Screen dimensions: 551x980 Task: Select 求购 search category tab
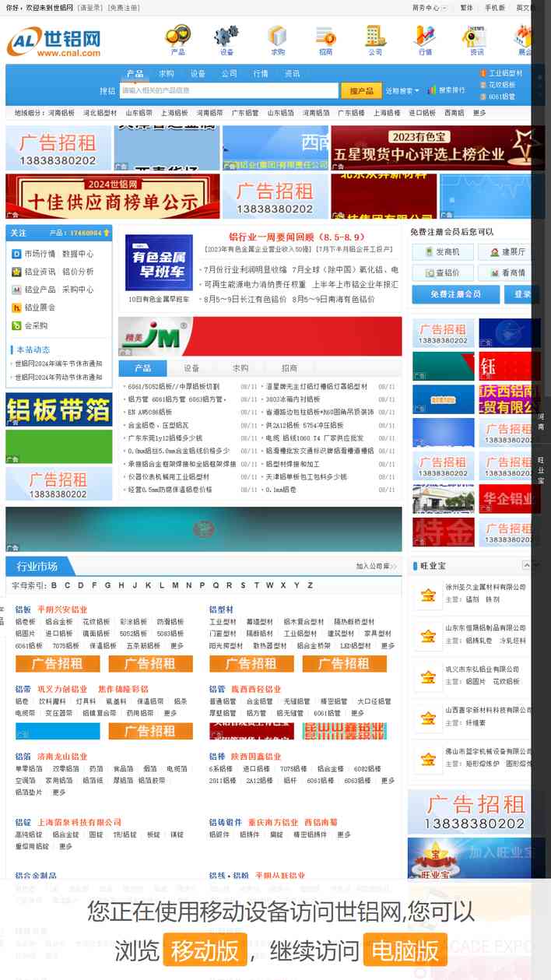(x=167, y=74)
